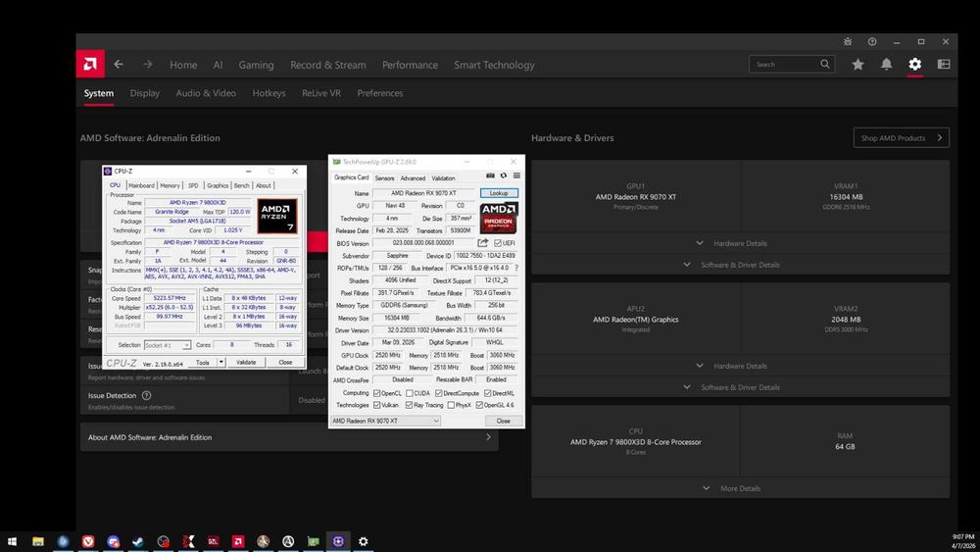Toggle the OpenGL 4.6 checkbox in GPU-Z

[479, 405]
